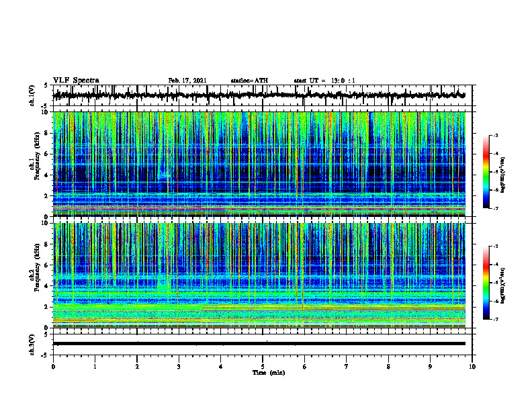Click the ch.1 color bar log(PSD) unit label
532x411 pixels.
503,175
